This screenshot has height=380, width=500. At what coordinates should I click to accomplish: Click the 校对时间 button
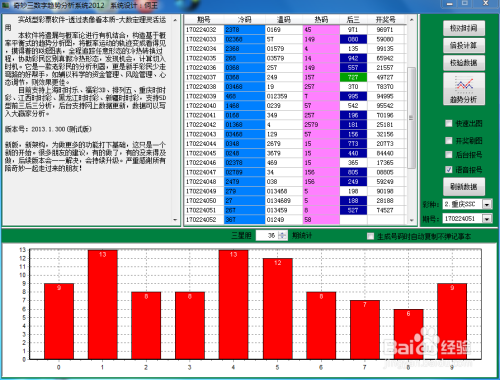tap(464, 28)
